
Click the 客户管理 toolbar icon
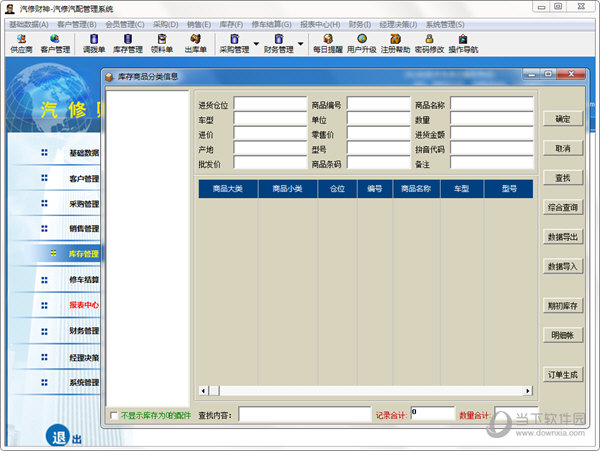click(55, 44)
